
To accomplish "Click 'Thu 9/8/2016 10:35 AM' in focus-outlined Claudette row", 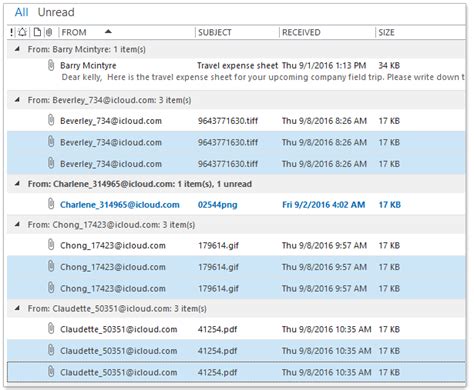I will point(327,372).
